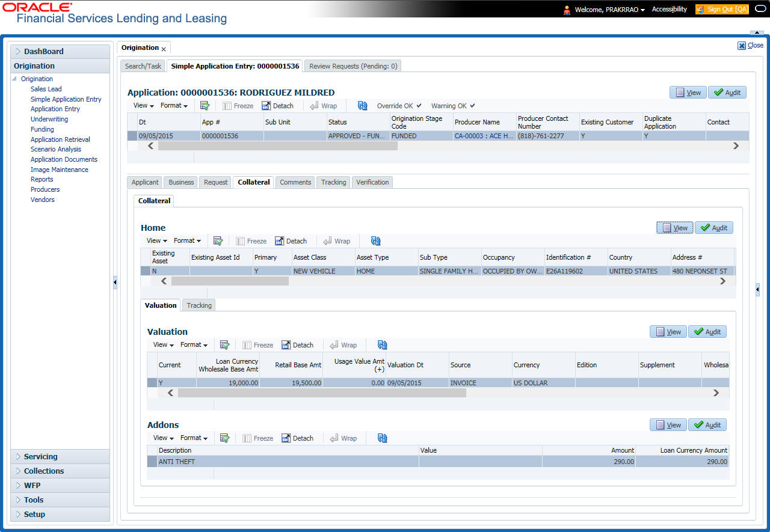Refresh the Addons table
The width and height of the screenshot is (770, 532).
click(x=383, y=438)
